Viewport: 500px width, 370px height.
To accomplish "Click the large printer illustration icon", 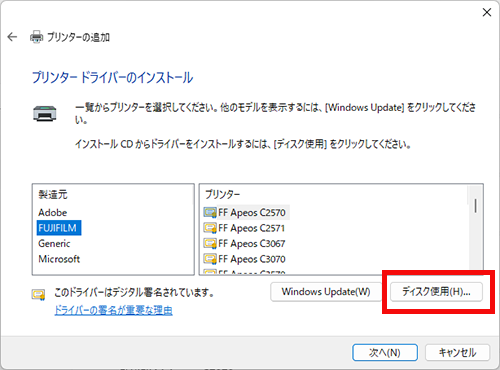I will [x=45, y=113].
